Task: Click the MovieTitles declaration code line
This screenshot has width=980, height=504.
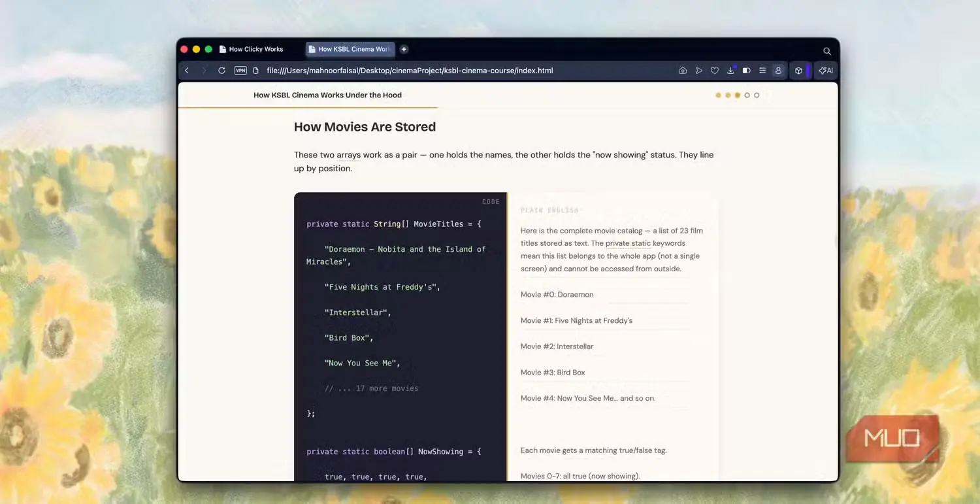Action: pos(393,224)
